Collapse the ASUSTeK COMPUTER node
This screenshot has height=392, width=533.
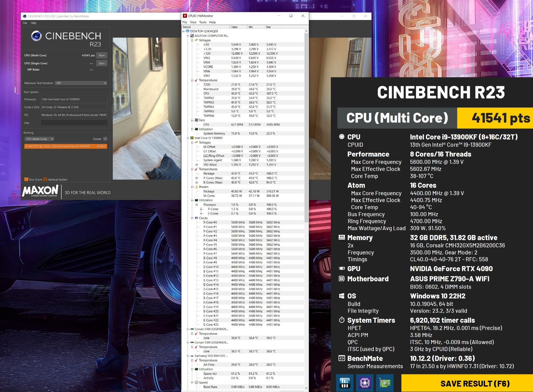point(188,36)
